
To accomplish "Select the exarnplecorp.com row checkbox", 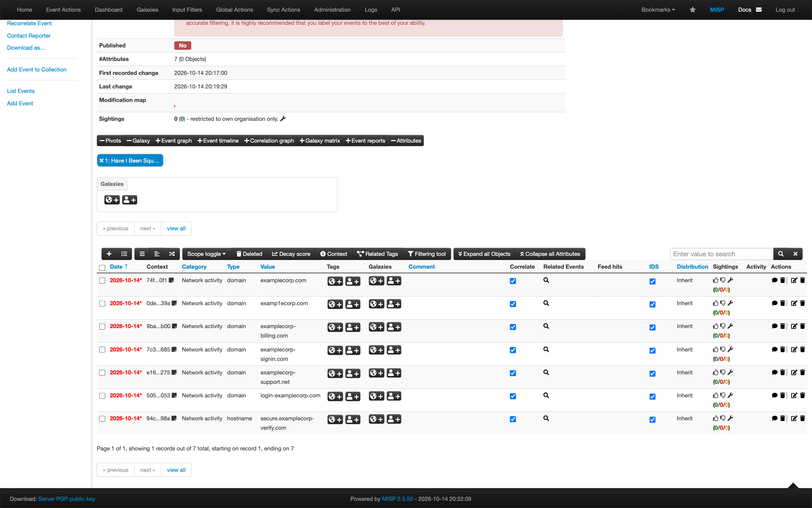I will 102,281.
